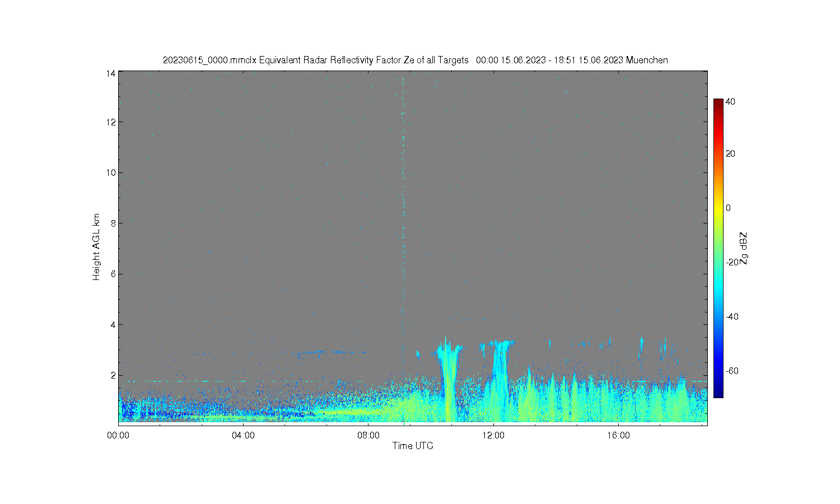This screenshot has width=840, height=504.
Task: Click the 10 km height tick label
Action: click(x=111, y=172)
